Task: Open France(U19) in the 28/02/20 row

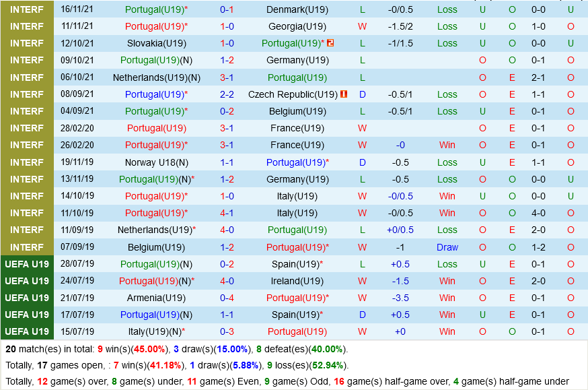Action: click(297, 129)
